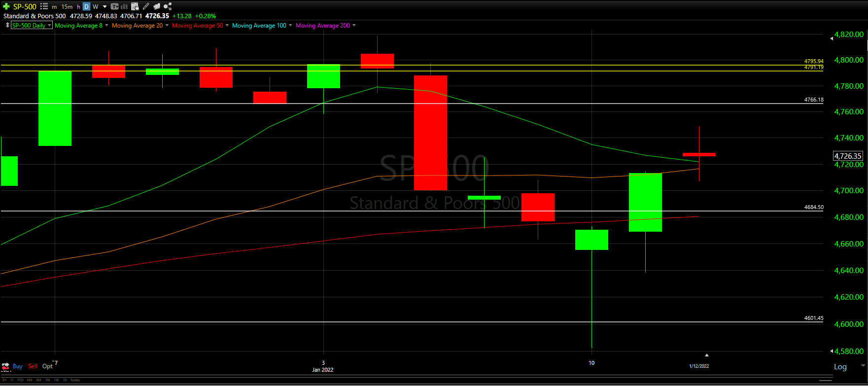
Task: Click the SP-500 symbol field
Action: (25, 6)
